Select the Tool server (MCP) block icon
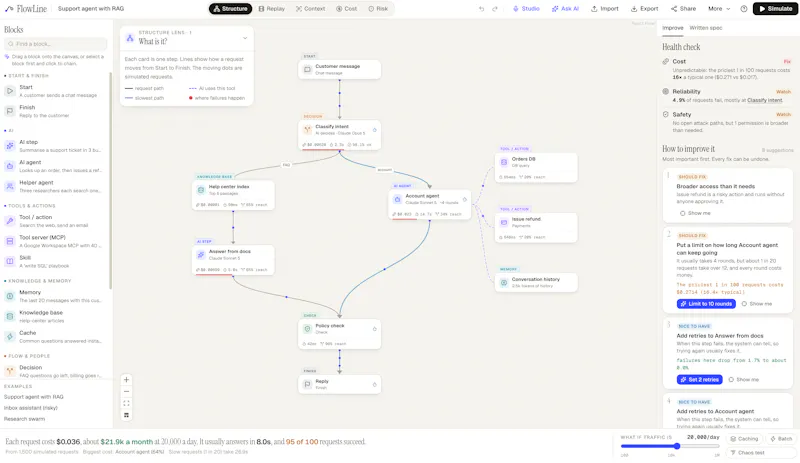The height and width of the screenshot is (463, 800). (10, 241)
